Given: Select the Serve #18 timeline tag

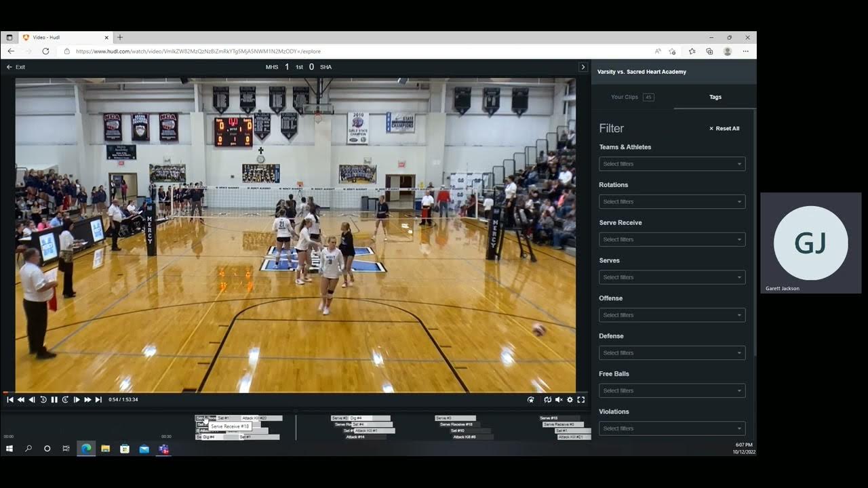Looking at the screenshot, I should click(x=560, y=418).
